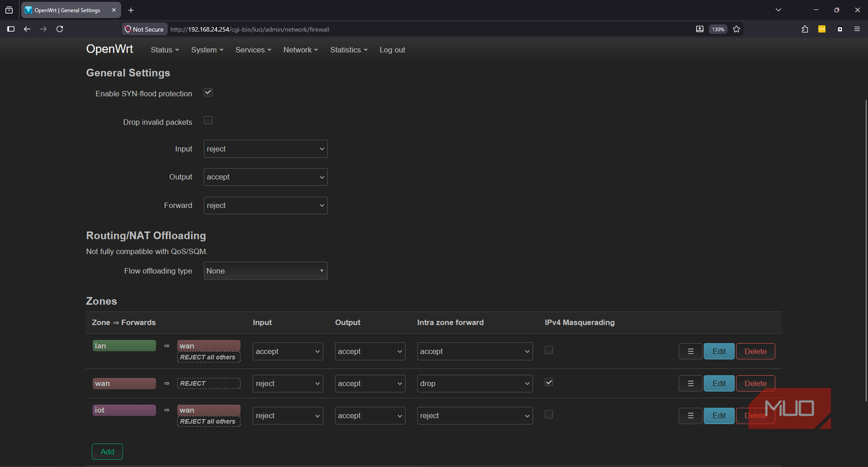This screenshot has width=868, height=467.
Task: Open the browser hamburger menu
Action: (x=858, y=29)
